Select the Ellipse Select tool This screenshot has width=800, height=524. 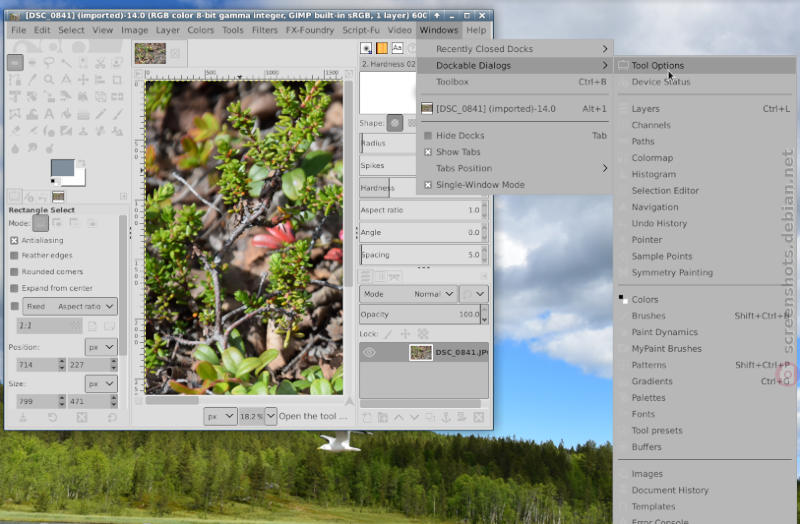[x=32, y=63]
